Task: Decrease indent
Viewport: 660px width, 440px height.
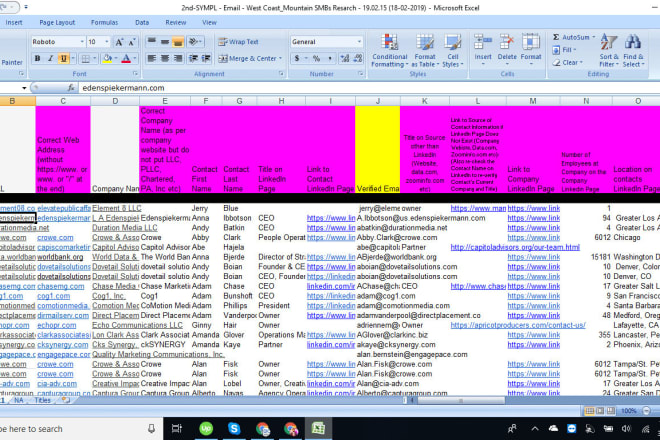Action: pyautogui.click(x=193, y=59)
